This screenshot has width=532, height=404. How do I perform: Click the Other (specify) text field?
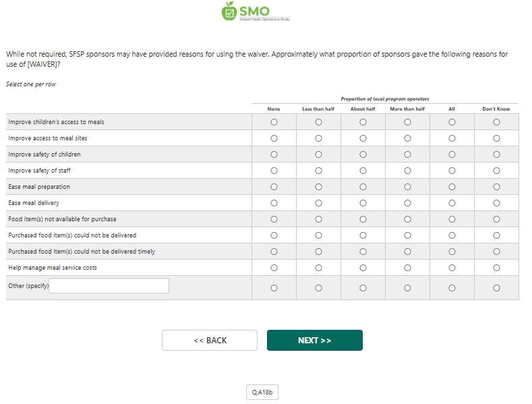coord(109,286)
